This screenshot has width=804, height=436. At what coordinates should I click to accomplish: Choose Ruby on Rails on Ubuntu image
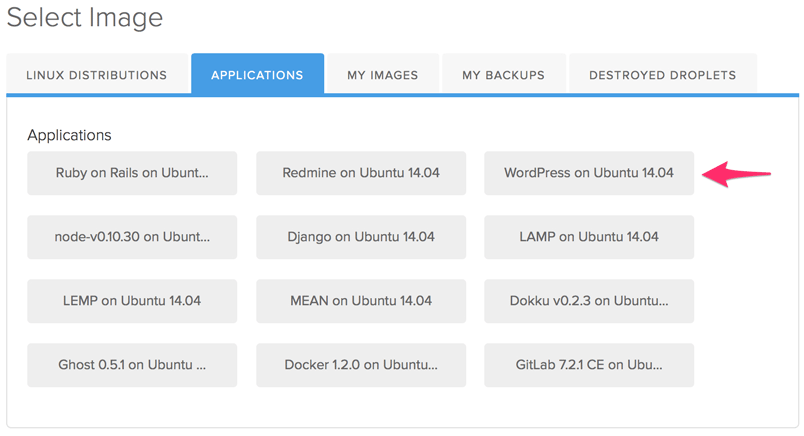click(x=132, y=173)
